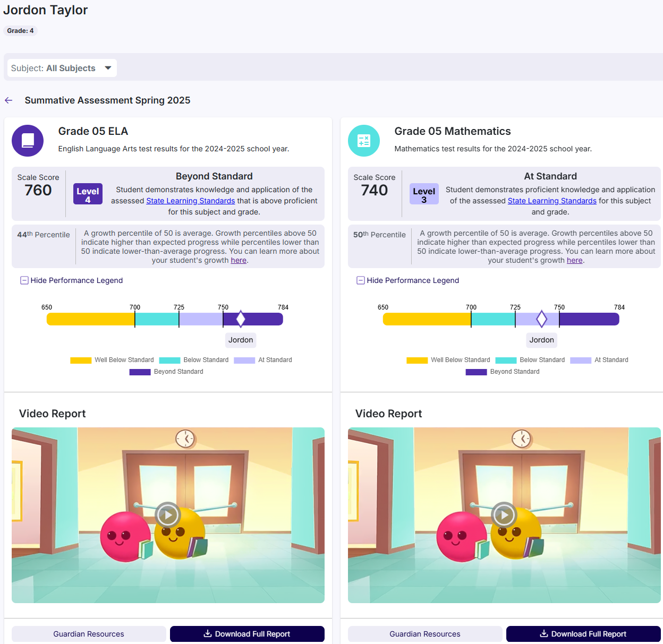This screenshot has width=663, height=644.
Task: Open the Subject All Subjects dropdown
Action: pyautogui.click(x=62, y=68)
